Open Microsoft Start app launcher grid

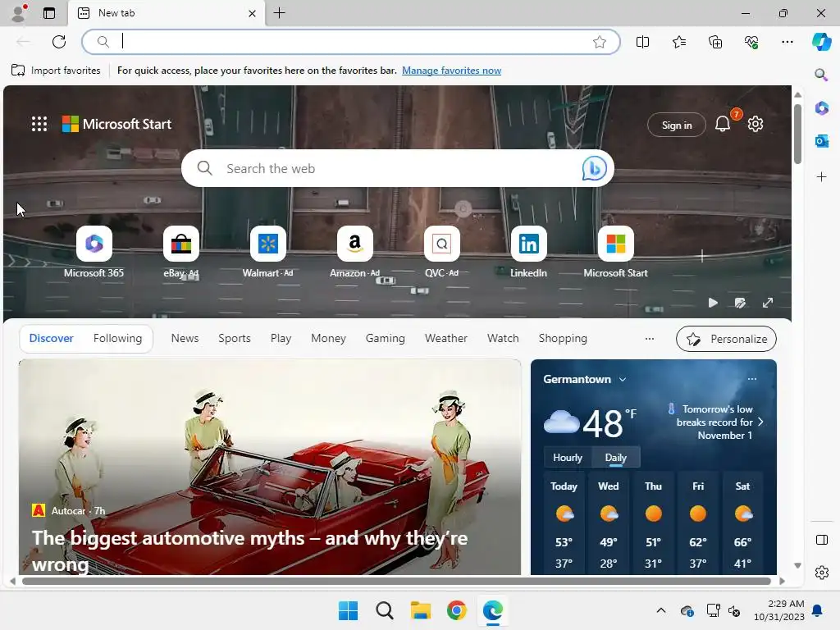click(39, 125)
